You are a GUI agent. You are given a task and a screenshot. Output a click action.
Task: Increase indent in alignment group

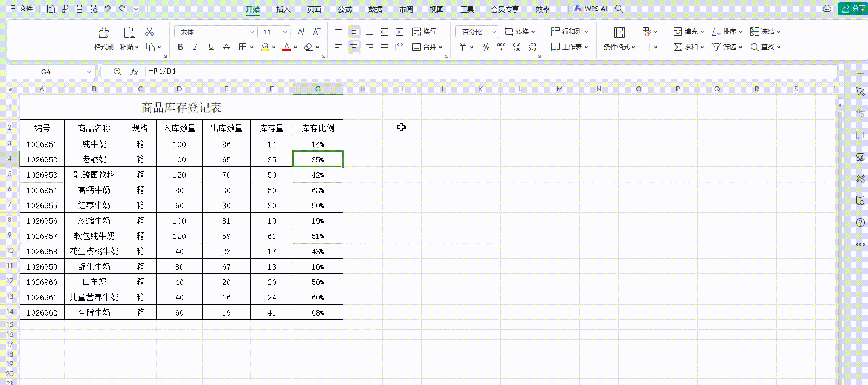pos(400,32)
